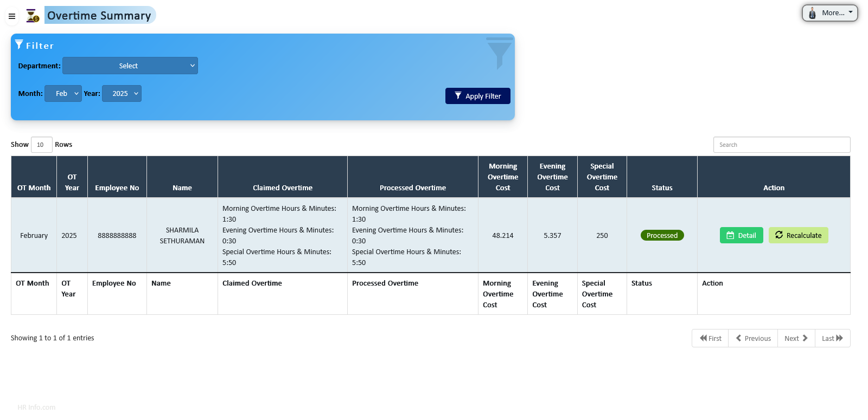Screen dimensions: 868x420
Task: Open the Year dropdown showing 2025
Action: [122, 94]
